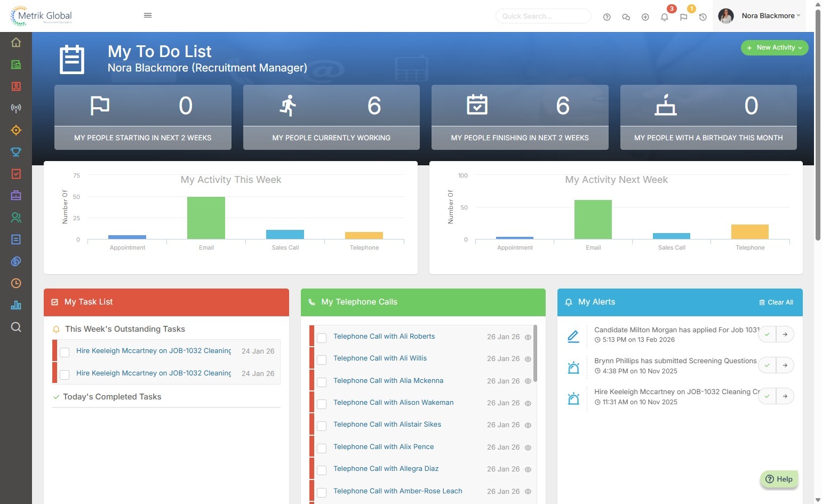This screenshot has height=504, width=822.
Task: Click eye icon for Alison Wakeman call
Action: coord(528,403)
